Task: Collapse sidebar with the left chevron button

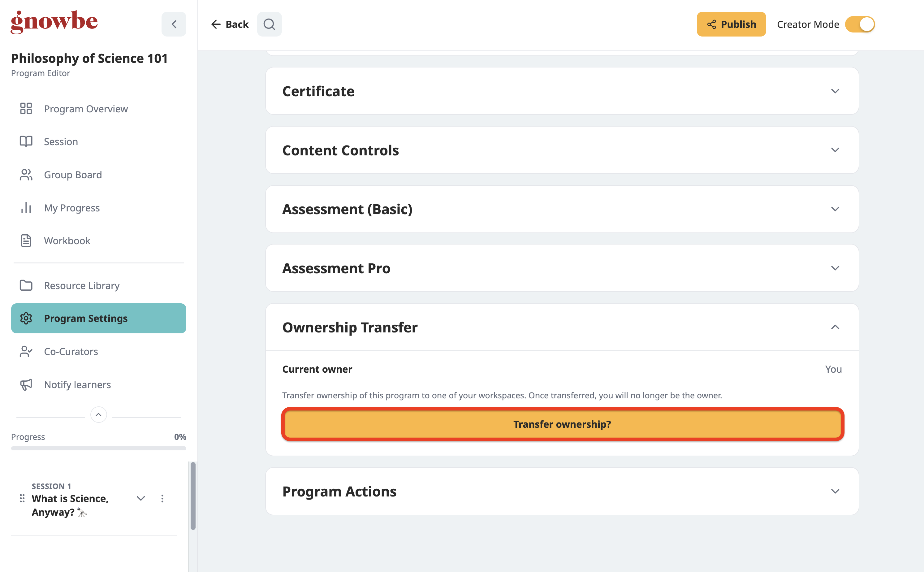Action: tap(174, 24)
